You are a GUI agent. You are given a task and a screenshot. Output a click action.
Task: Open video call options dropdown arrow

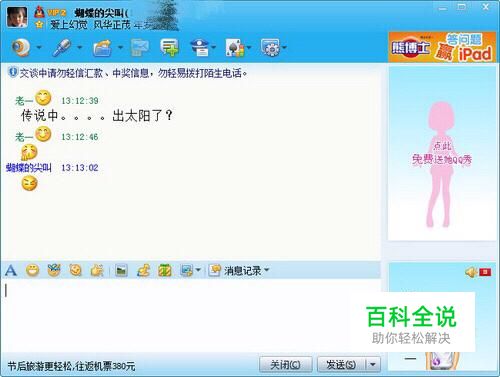(39, 48)
